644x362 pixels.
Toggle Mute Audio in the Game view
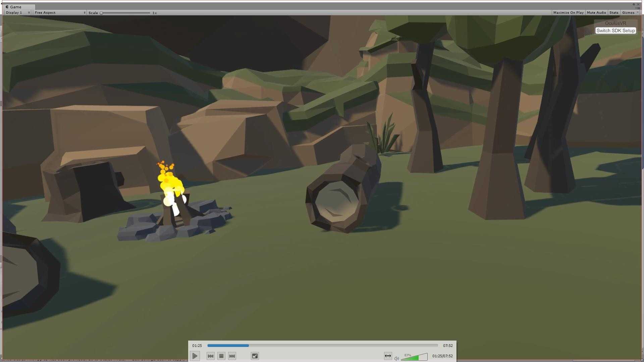pyautogui.click(x=596, y=13)
